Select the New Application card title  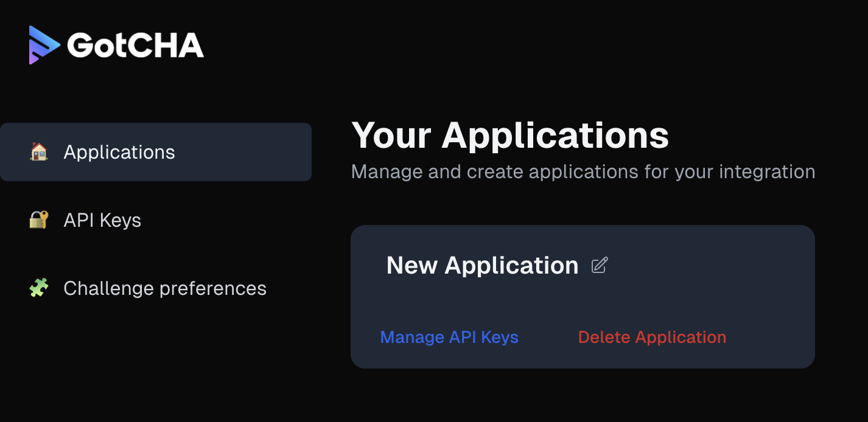(x=482, y=265)
